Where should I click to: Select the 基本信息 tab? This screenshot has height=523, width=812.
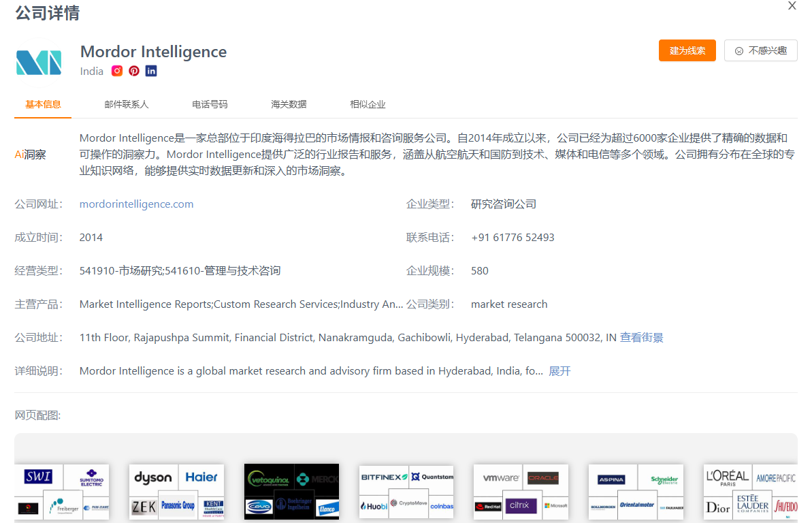(43, 104)
